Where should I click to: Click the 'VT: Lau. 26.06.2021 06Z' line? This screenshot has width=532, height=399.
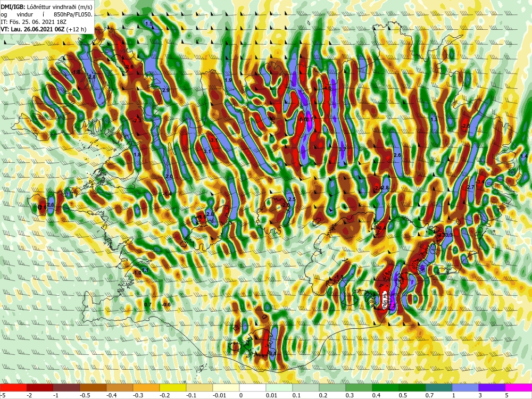[33, 29]
